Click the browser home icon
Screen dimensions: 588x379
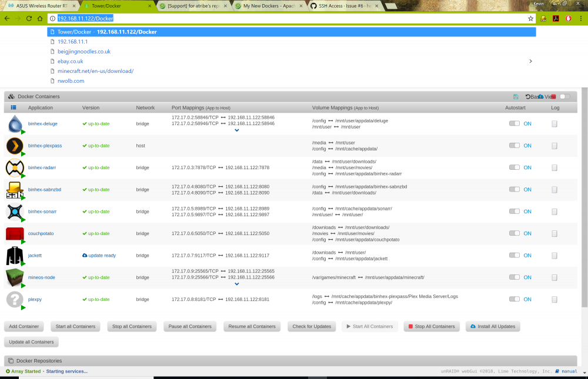[x=40, y=18]
